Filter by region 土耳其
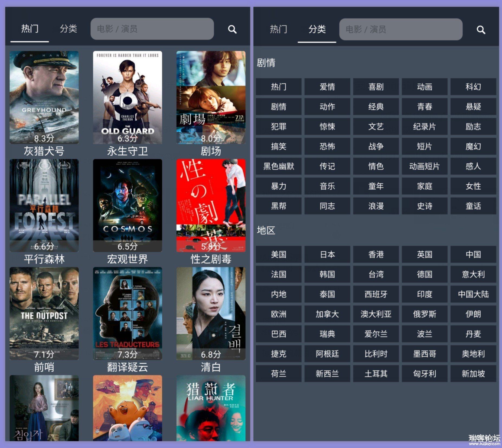 [376, 374]
